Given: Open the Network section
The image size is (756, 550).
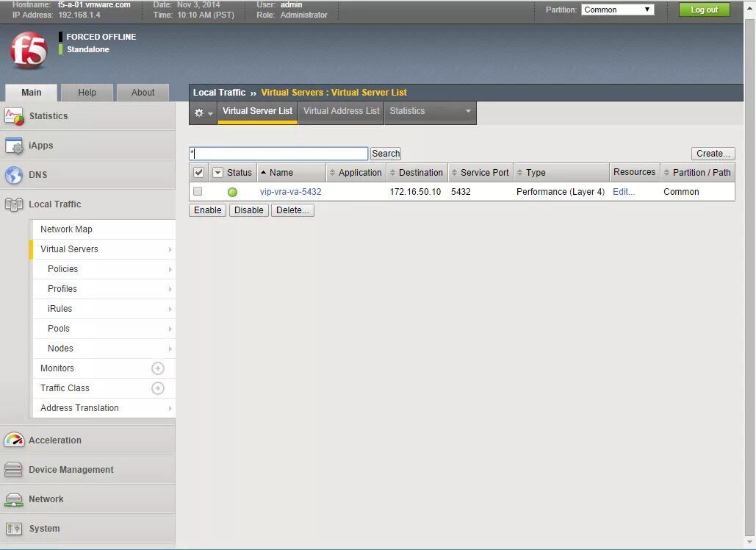Looking at the screenshot, I should click(15, 499).
